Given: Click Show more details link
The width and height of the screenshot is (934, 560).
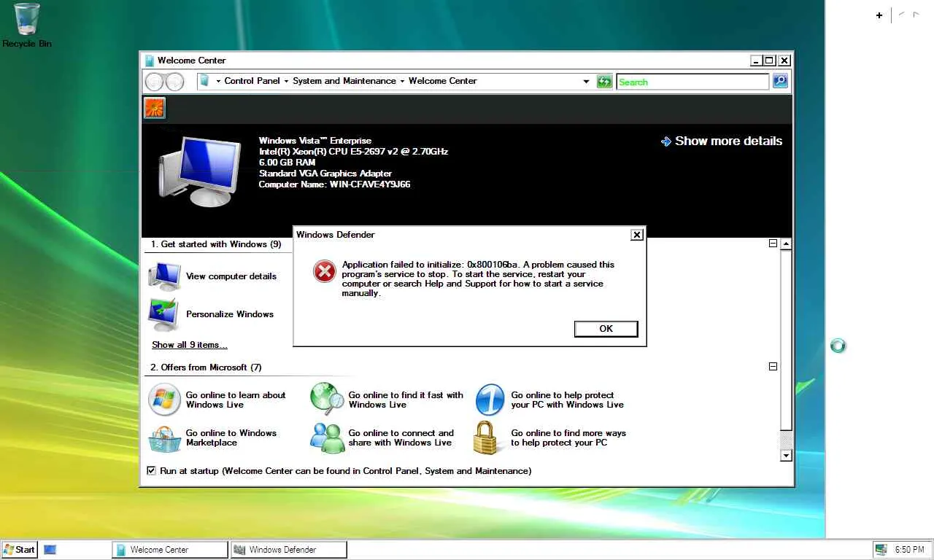Looking at the screenshot, I should (728, 141).
